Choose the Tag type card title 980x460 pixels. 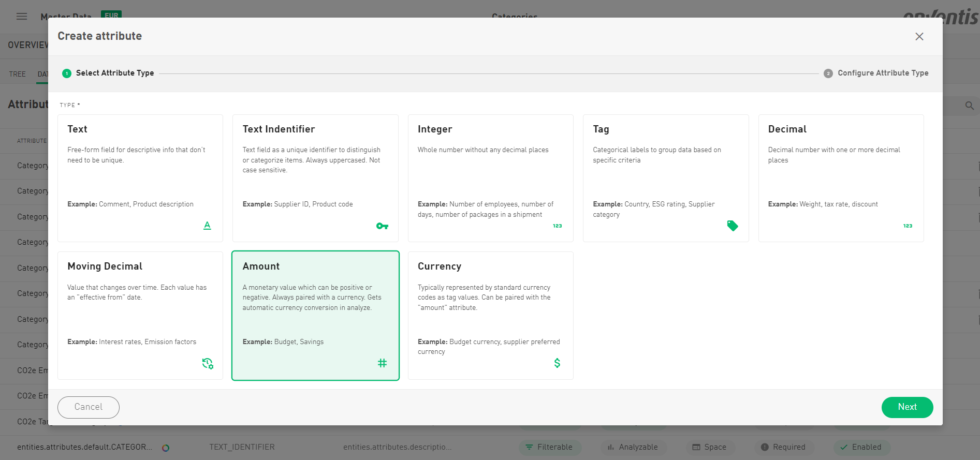click(601, 129)
